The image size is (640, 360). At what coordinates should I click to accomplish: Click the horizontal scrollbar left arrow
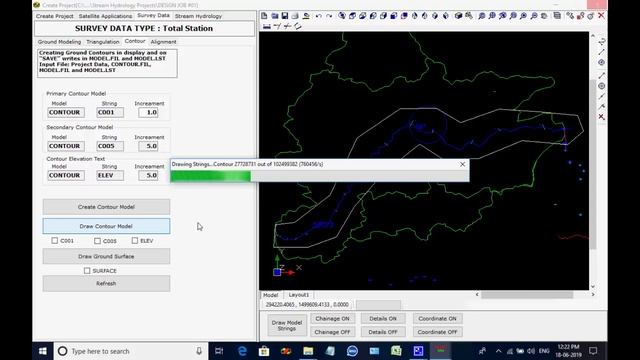pos(477,294)
